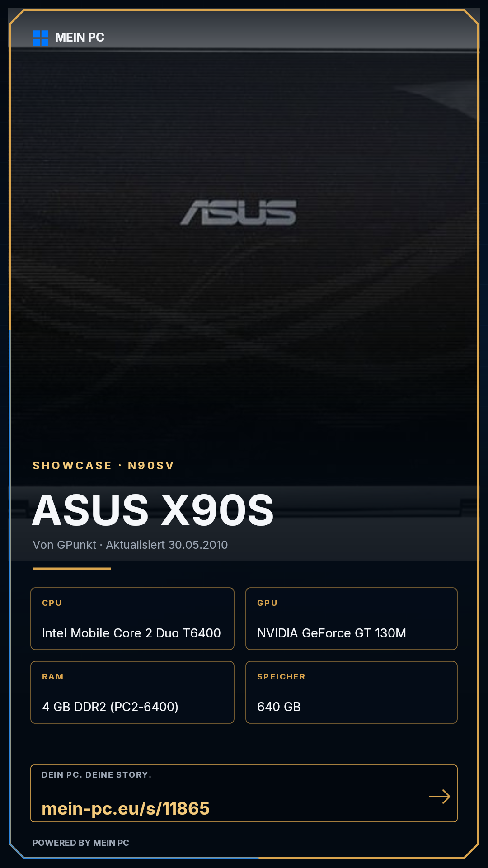Select the RAM card 4 GB DDR2
The width and height of the screenshot is (488, 868).
(132, 693)
